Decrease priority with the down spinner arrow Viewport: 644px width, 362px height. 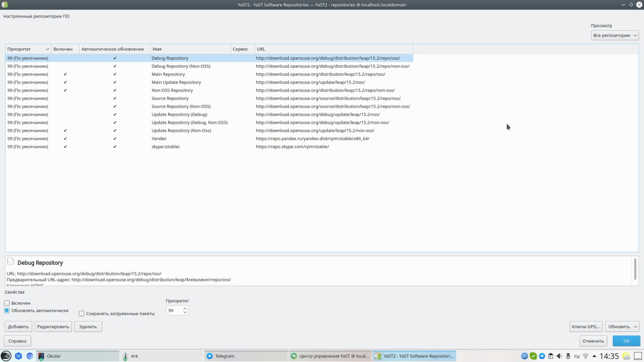coord(185,313)
